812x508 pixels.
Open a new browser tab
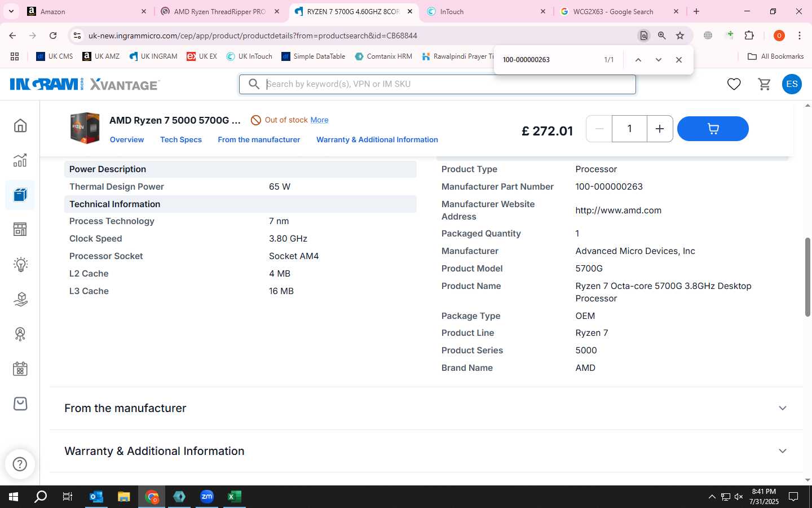click(696, 11)
